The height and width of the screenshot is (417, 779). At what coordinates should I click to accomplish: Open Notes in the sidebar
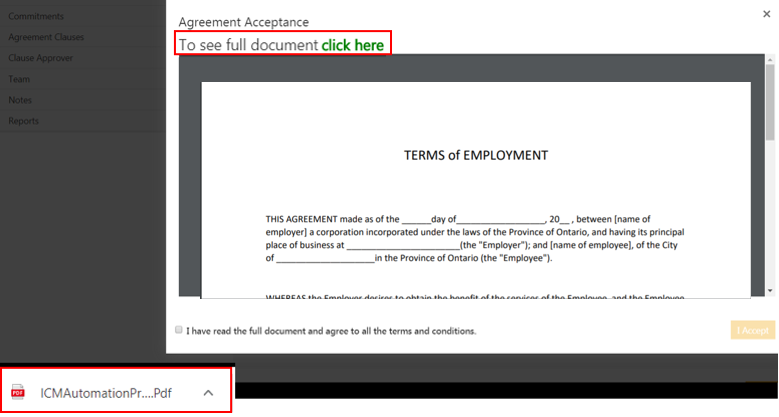tap(20, 100)
